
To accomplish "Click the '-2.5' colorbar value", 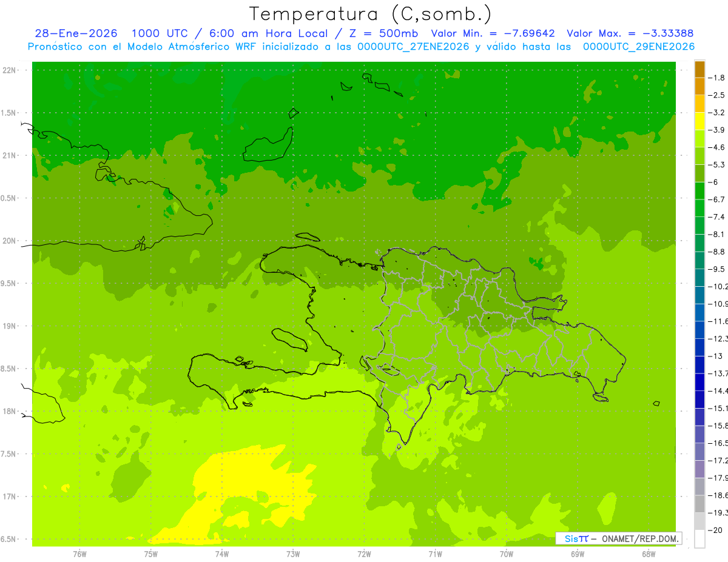I will 716,95.
